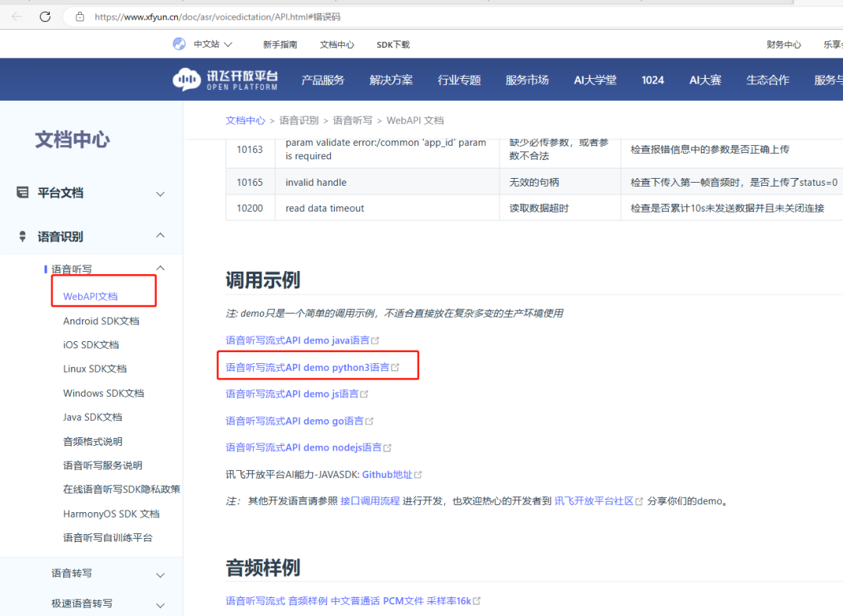Click external-link icon after 讯飞开放平台社区
Screen dimensions: 843x616
pyautogui.click(x=638, y=501)
